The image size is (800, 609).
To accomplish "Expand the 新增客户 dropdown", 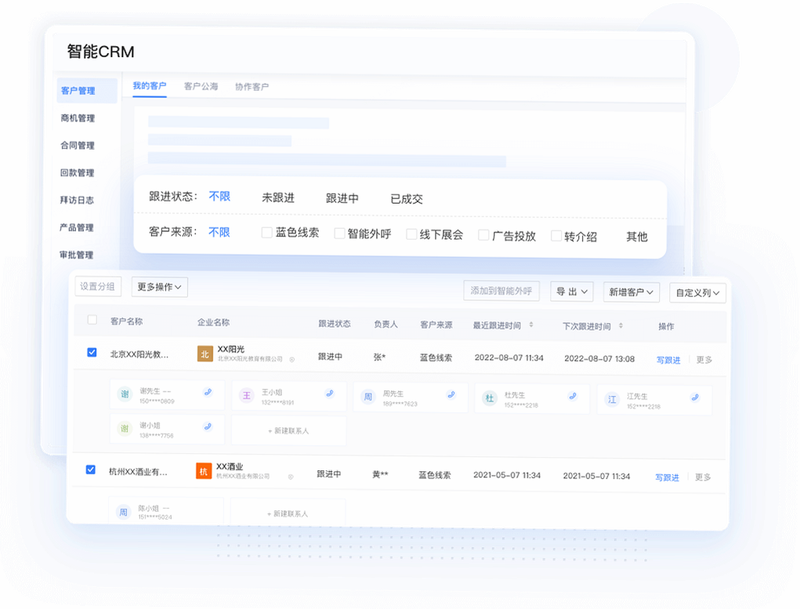I will 631,292.
